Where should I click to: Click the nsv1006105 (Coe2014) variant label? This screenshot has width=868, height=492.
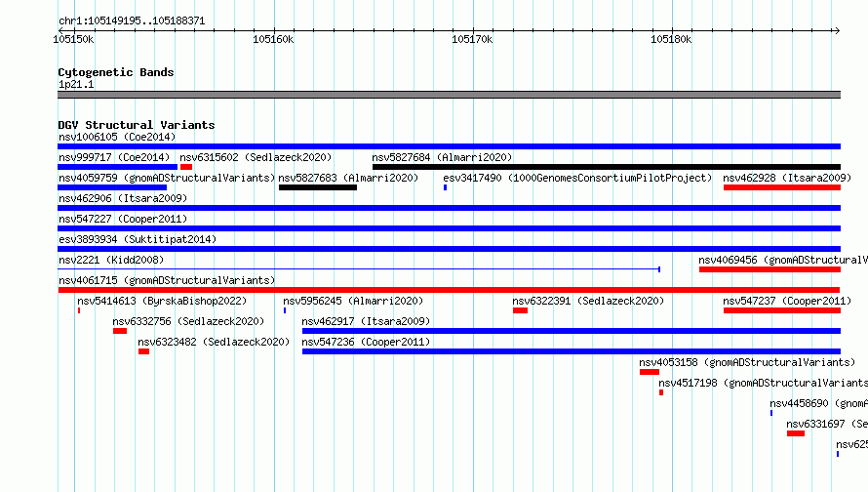coord(117,137)
